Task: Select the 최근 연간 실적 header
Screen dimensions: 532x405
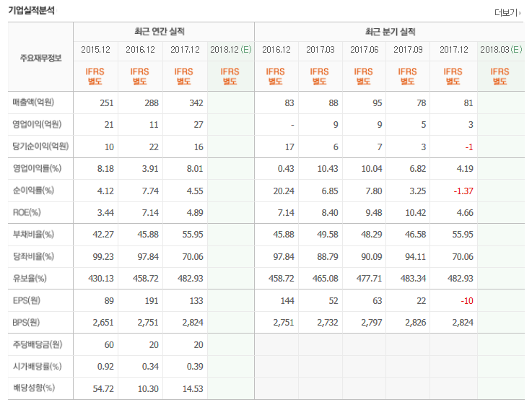Action: [160, 32]
